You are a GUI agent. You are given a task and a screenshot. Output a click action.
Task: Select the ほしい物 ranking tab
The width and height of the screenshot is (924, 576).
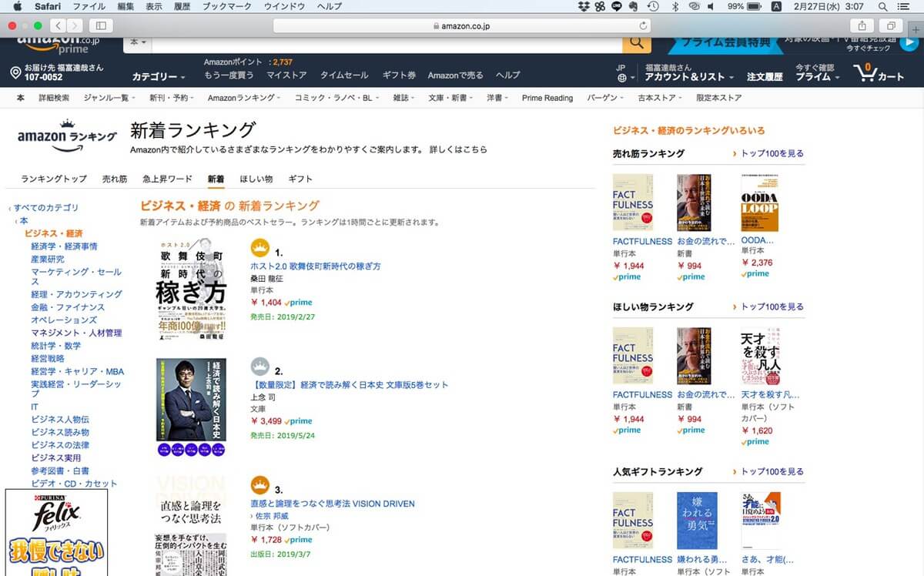coord(256,179)
